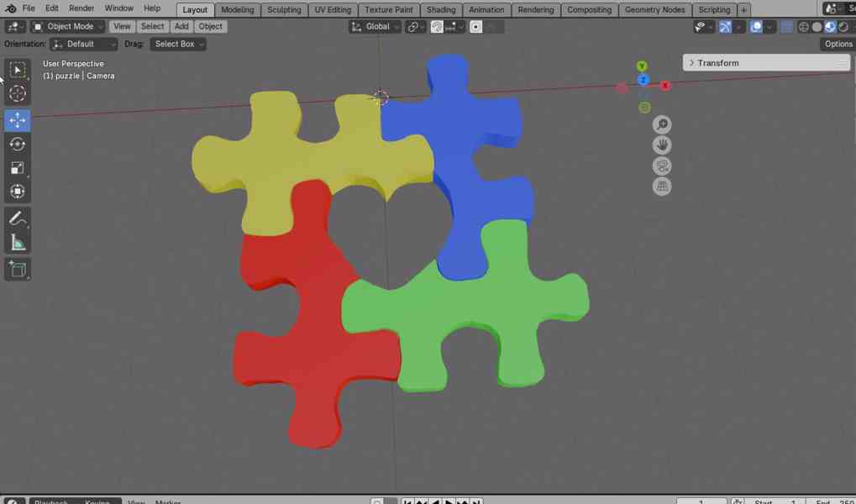Pick the Annotate pencil tool

[18, 219]
